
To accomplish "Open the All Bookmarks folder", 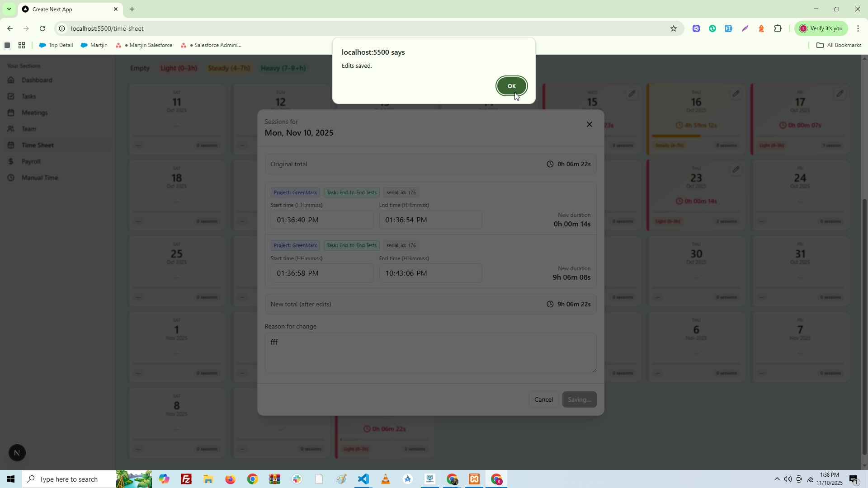I will click(839, 45).
